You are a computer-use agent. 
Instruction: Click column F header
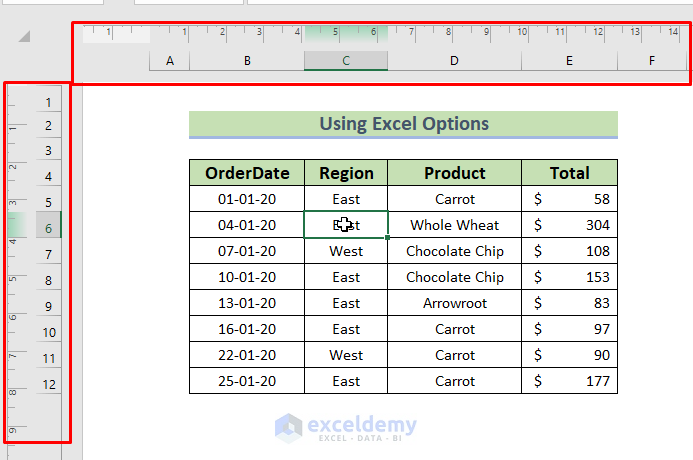coord(652,61)
